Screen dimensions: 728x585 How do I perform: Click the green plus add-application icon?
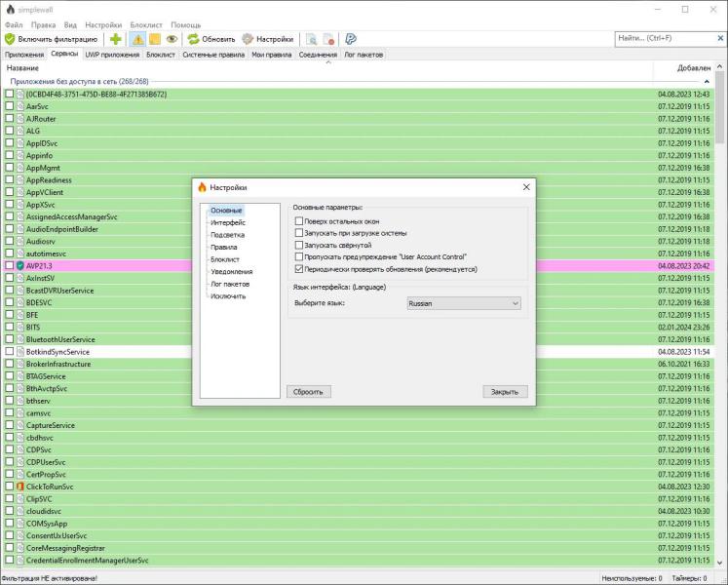[x=116, y=40]
